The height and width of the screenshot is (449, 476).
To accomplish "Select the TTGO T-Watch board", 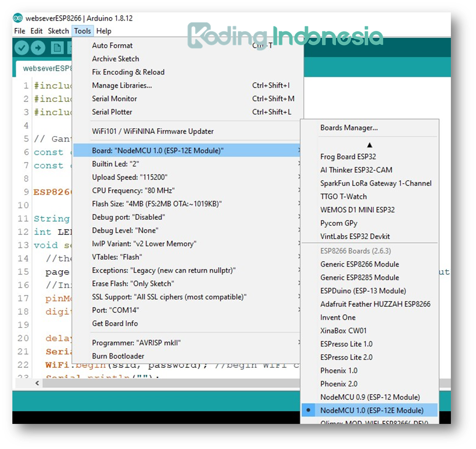I will tap(370, 196).
